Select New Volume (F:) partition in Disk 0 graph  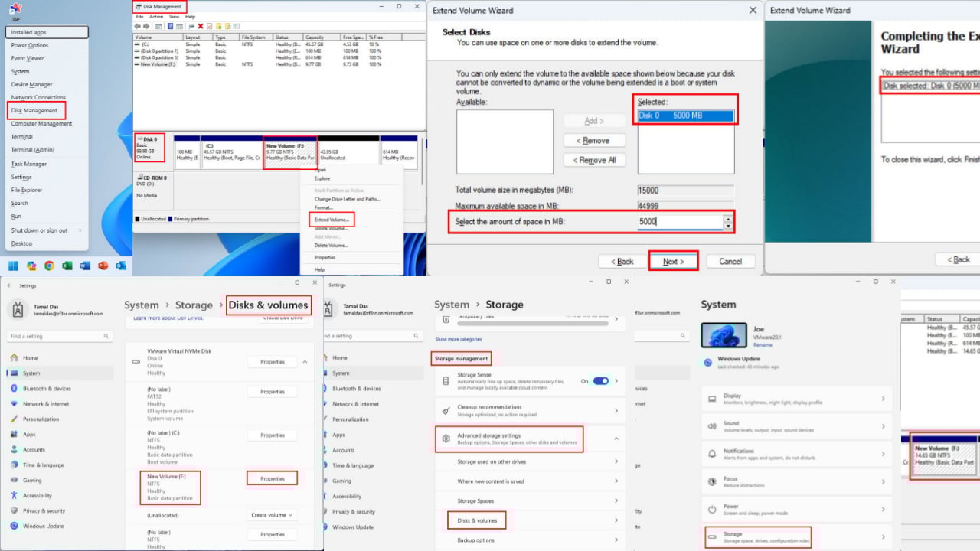(291, 153)
